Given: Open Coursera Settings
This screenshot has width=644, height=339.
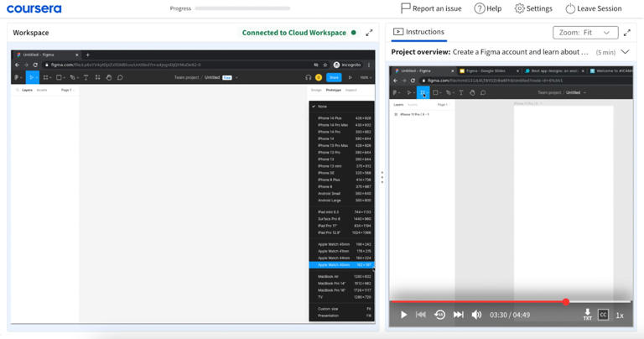Looking at the screenshot, I should (x=533, y=8).
